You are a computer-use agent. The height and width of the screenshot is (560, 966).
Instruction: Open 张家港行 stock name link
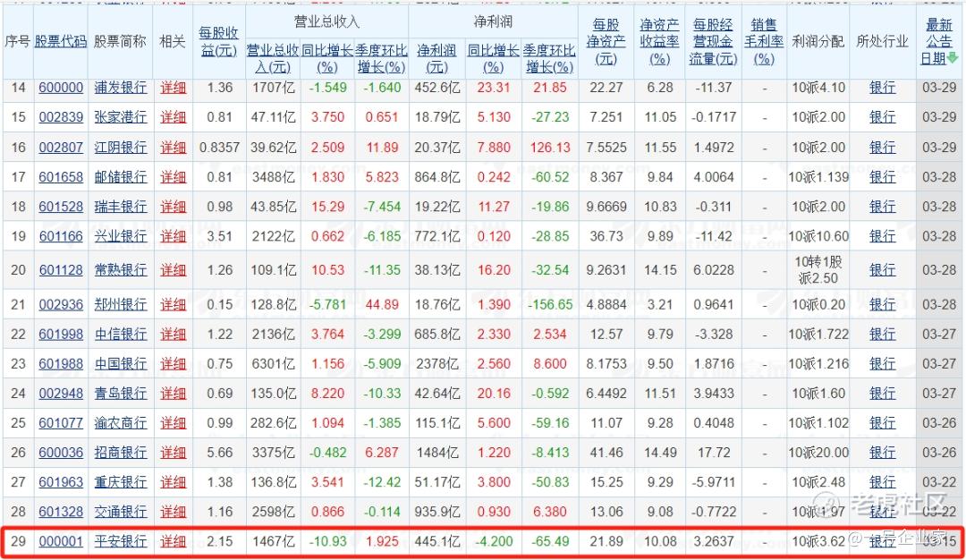[120, 117]
